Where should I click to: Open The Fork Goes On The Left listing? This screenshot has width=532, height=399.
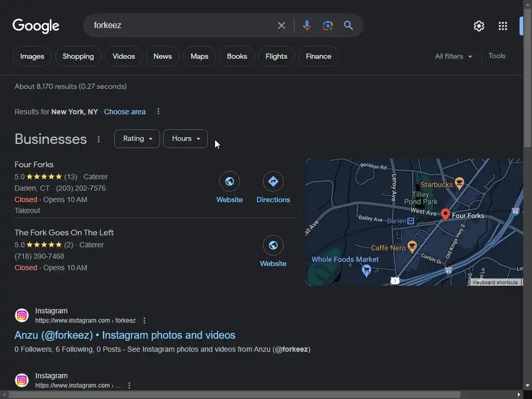point(64,233)
